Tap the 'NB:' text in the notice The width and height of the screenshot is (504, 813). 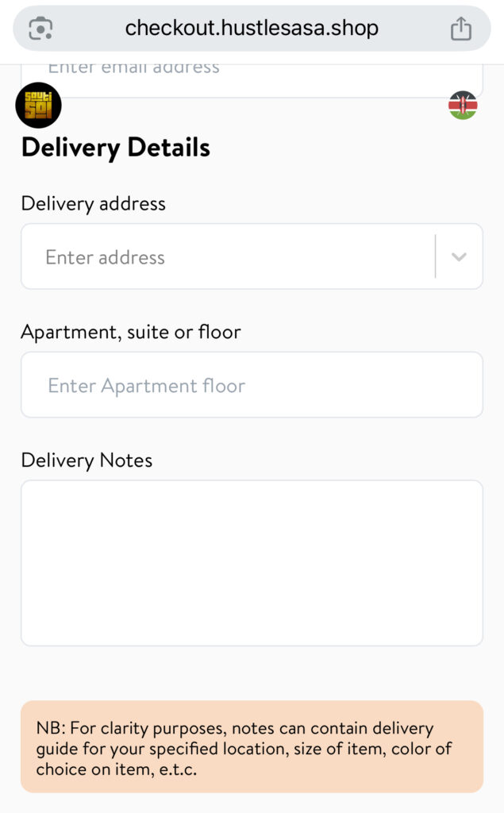(51, 729)
